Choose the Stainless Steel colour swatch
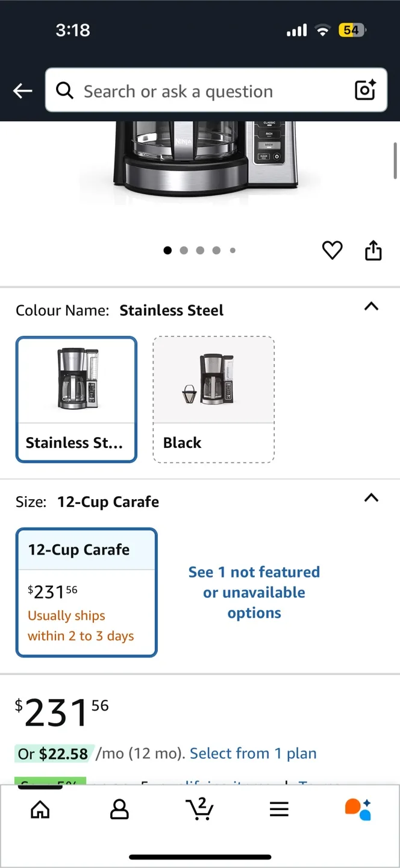400x868 pixels. click(76, 399)
